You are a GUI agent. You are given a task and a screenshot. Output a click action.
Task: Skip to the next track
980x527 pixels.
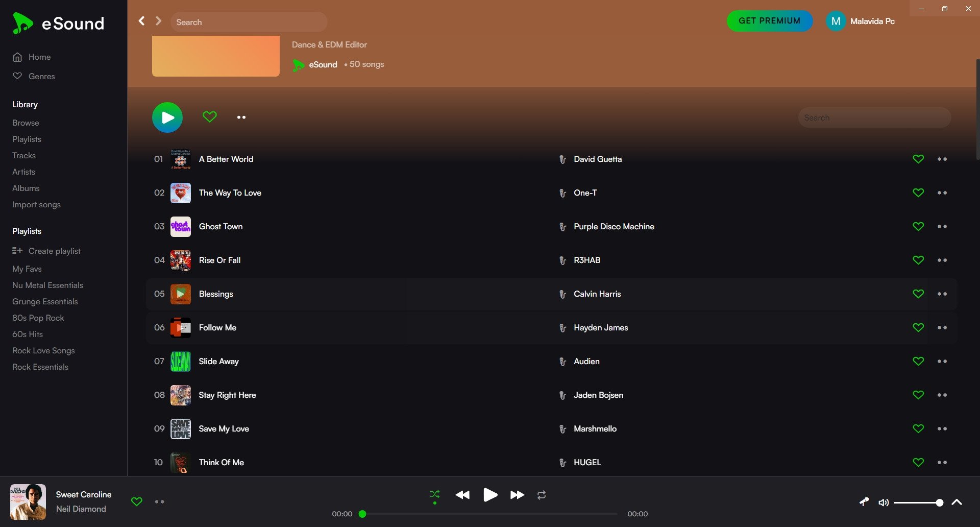click(x=517, y=494)
